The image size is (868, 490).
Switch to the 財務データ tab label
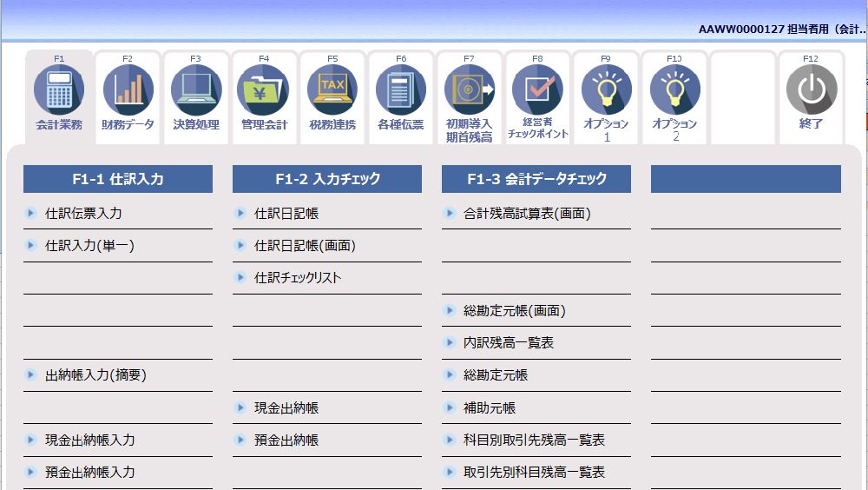[128, 125]
